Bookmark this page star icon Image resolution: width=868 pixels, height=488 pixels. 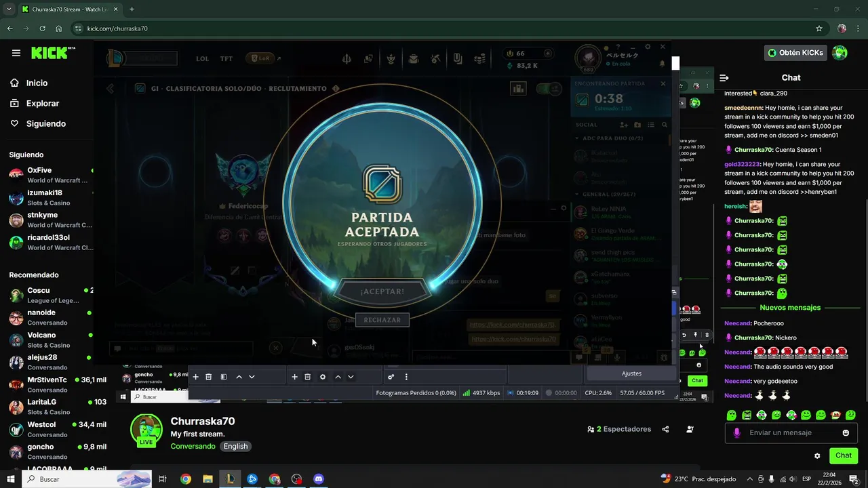point(819,28)
